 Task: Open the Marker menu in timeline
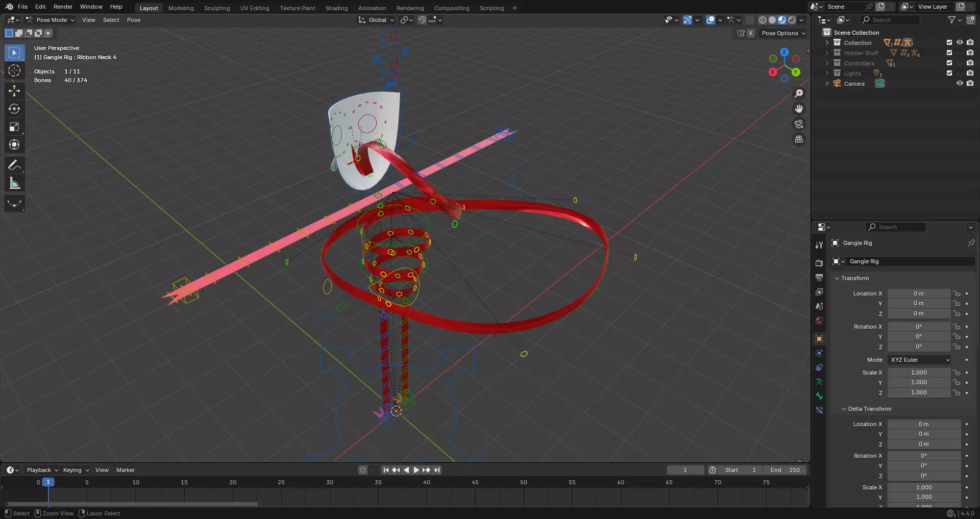point(126,470)
